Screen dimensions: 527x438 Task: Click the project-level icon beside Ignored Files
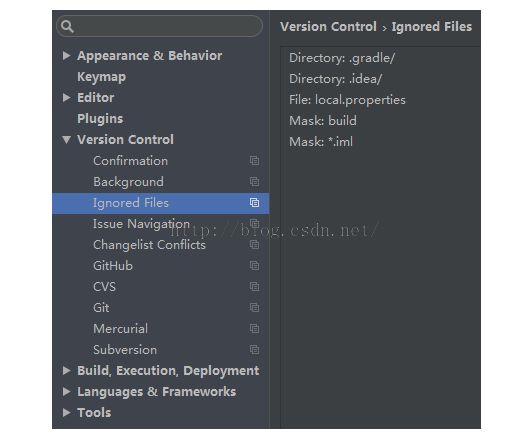[x=254, y=203]
